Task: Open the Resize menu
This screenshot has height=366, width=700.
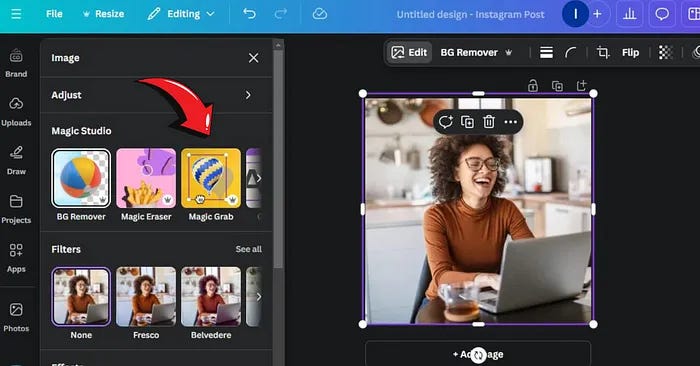Action: click(104, 14)
